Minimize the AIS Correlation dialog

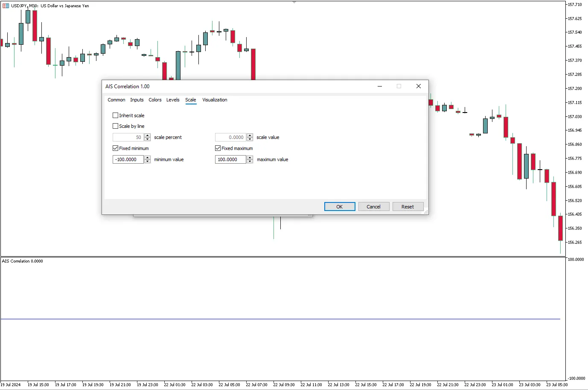coord(380,86)
